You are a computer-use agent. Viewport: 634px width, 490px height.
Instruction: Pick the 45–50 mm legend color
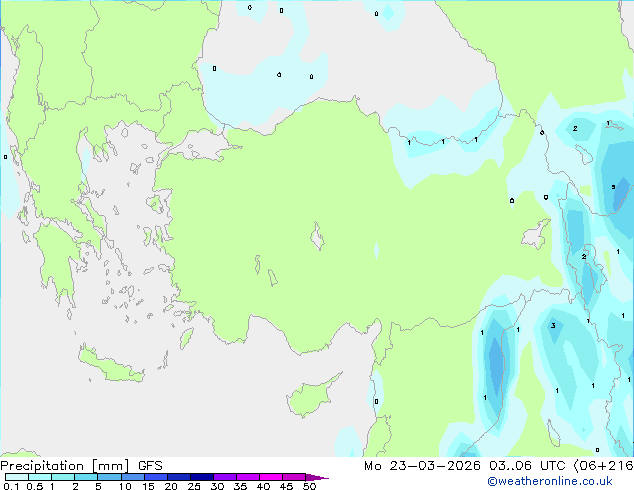pyautogui.click(x=294, y=477)
